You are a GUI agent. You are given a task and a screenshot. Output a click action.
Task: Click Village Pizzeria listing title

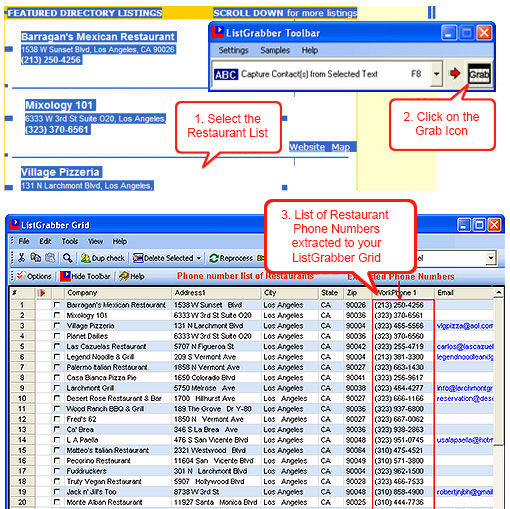(x=60, y=172)
